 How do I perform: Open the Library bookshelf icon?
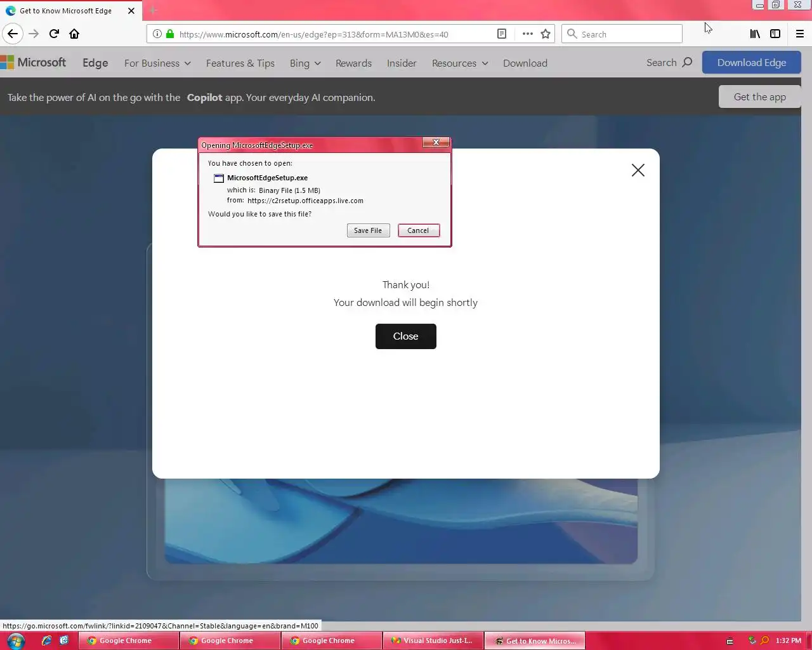click(755, 34)
